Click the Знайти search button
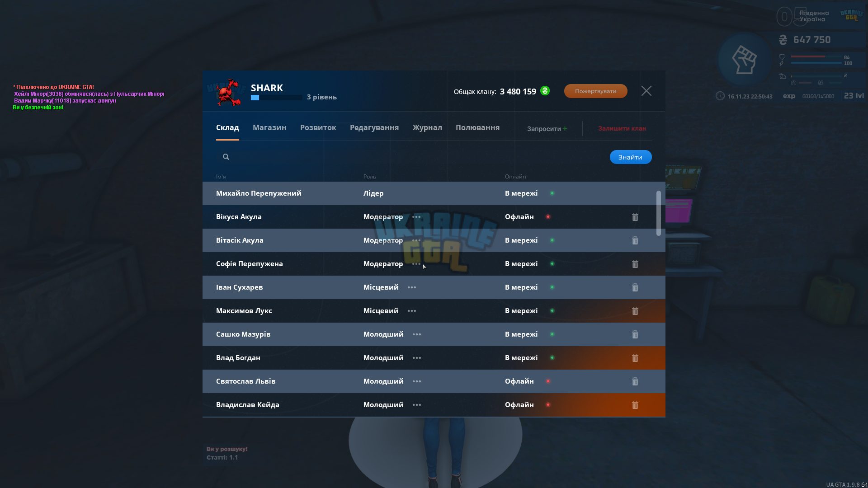This screenshot has width=868, height=488. [631, 157]
